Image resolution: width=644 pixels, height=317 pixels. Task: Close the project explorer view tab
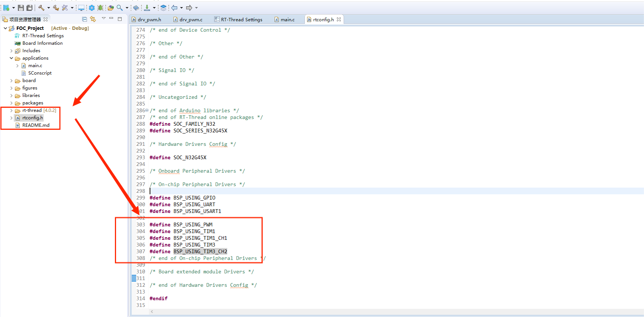tap(46, 19)
